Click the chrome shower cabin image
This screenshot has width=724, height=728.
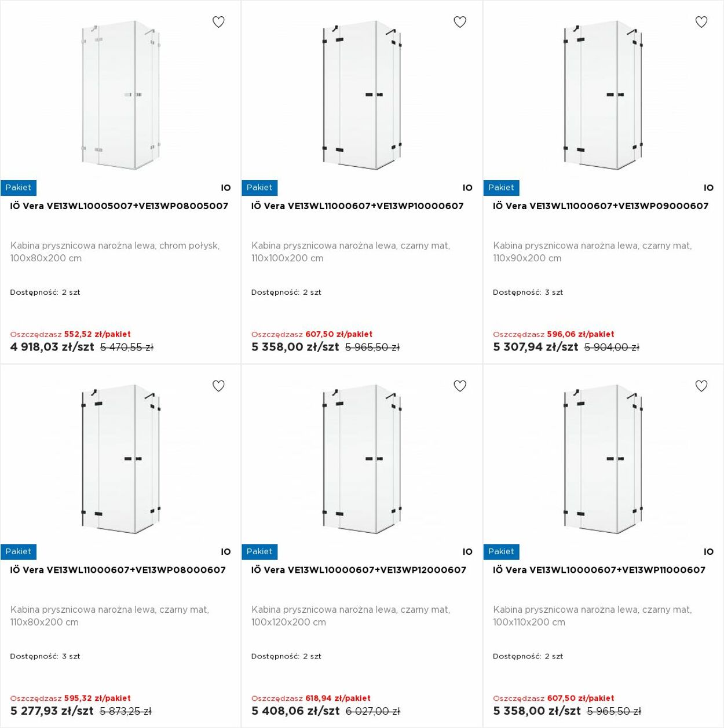120,96
